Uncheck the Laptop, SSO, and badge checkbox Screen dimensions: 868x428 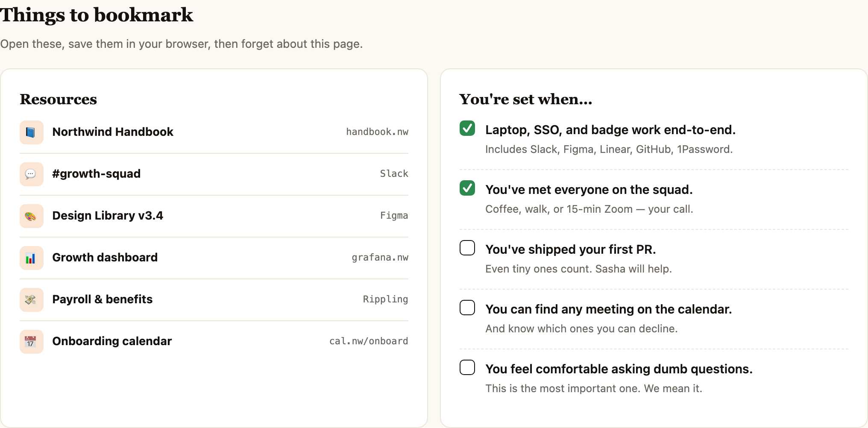tap(467, 128)
